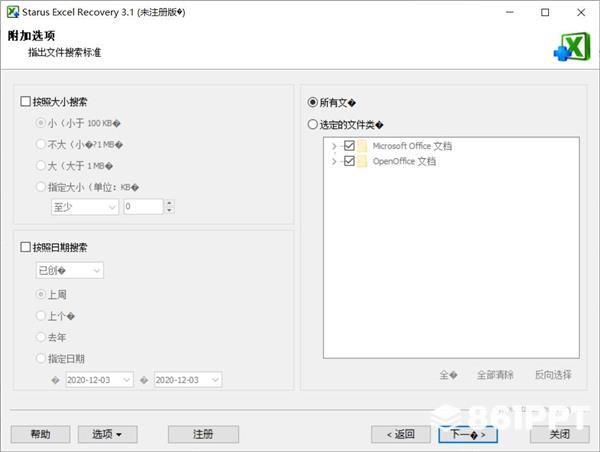600x452 pixels.
Task: Select the 所有文件 radio button
Action: click(x=313, y=102)
